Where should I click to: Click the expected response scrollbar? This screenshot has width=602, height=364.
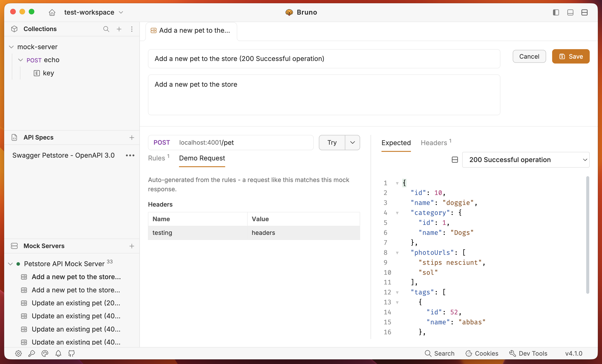point(587,235)
